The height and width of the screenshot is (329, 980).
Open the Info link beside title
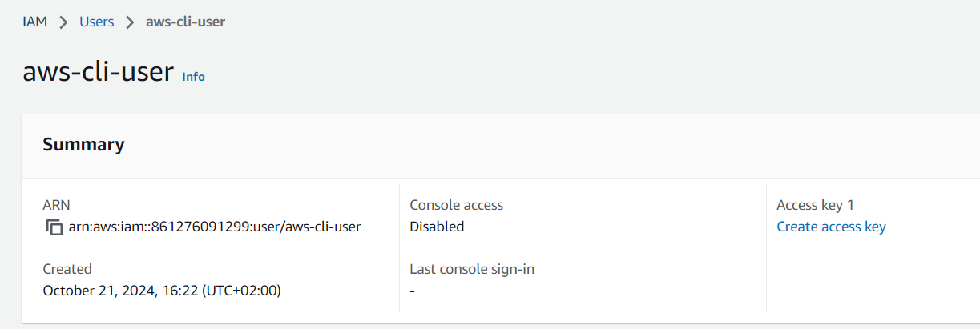(194, 77)
